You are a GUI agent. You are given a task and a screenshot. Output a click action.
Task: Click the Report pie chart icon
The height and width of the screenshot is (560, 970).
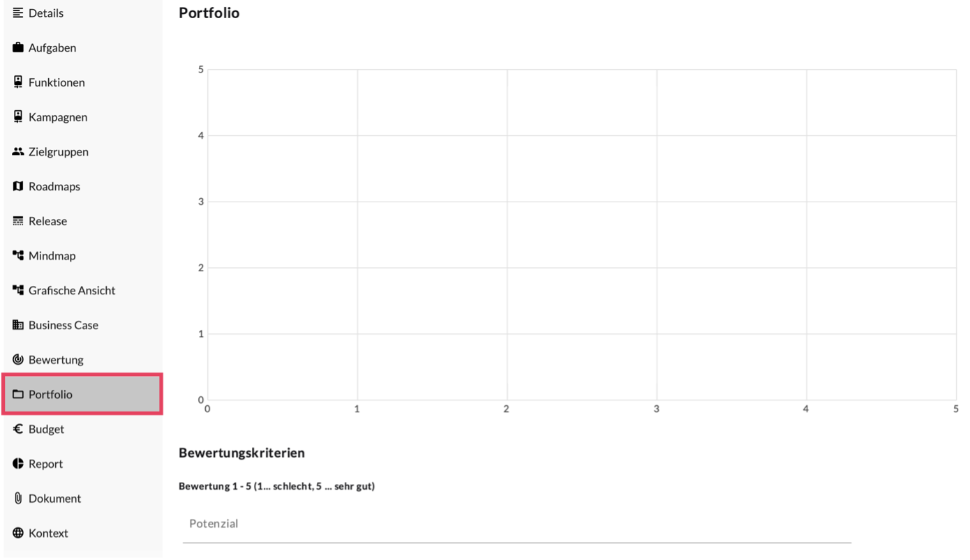tap(18, 464)
